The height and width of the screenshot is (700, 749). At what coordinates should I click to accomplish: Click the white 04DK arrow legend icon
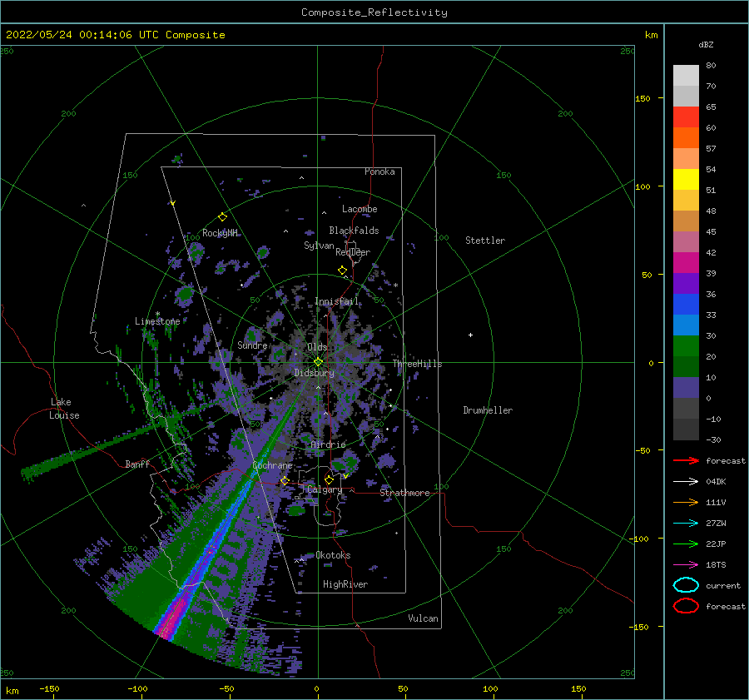point(686,481)
